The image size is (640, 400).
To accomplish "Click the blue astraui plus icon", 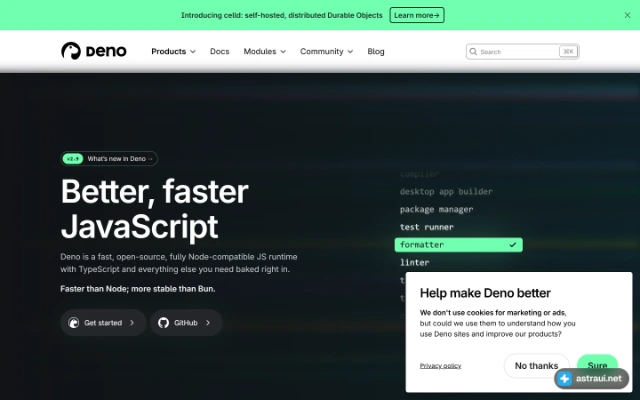I will pos(565,379).
